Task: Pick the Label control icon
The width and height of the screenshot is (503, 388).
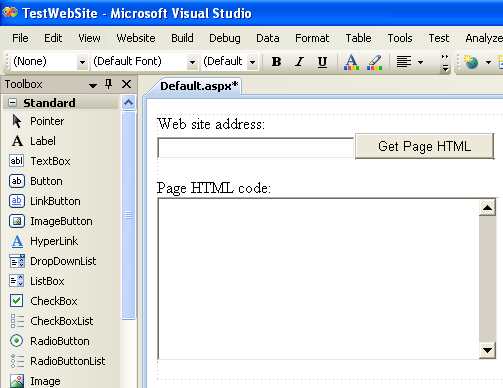Action: (x=17, y=141)
